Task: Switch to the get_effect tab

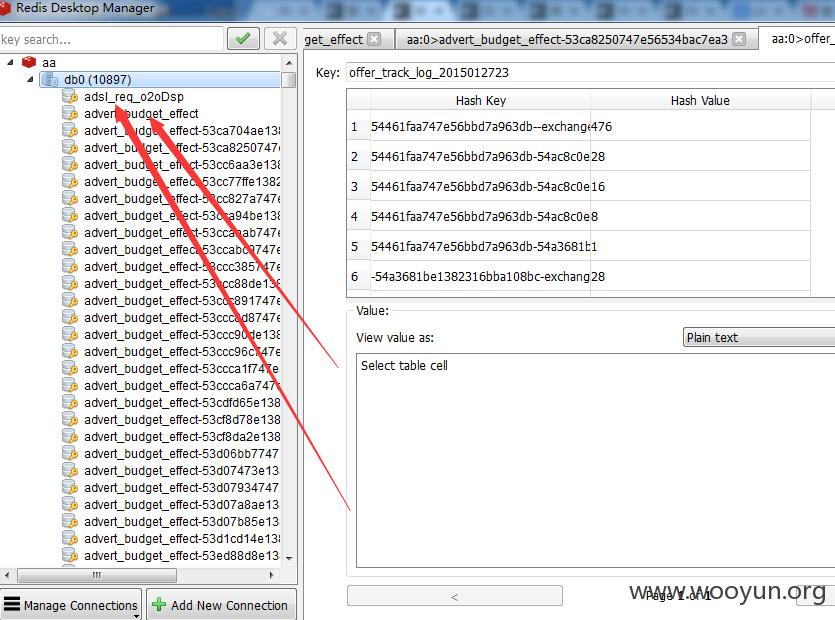Action: point(333,39)
